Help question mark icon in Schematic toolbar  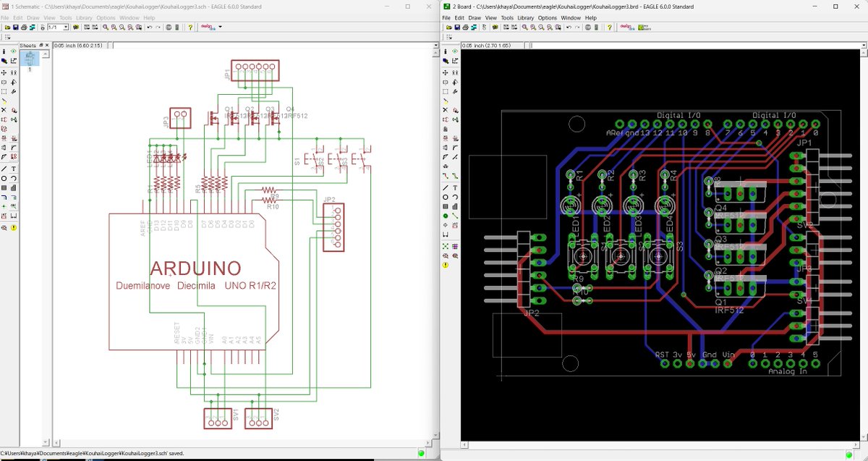click(x=190, y=28)
